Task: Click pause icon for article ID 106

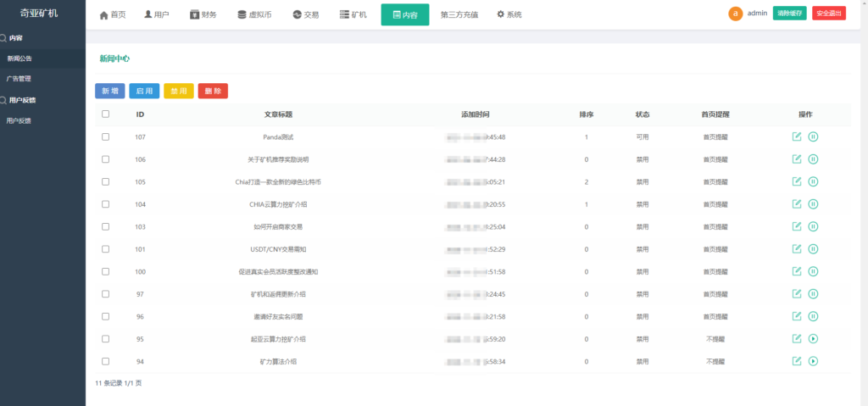Action: coord(813,159)
